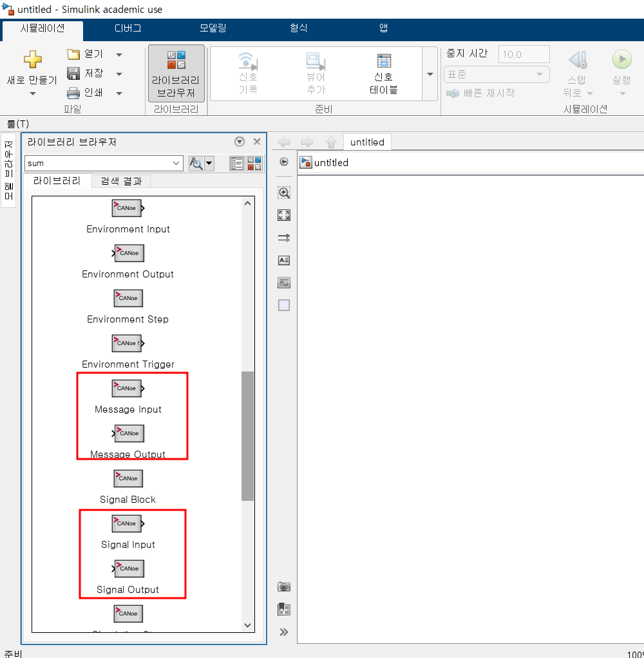Expand the 준비 gallery dropdown arrow

[430, 74]
